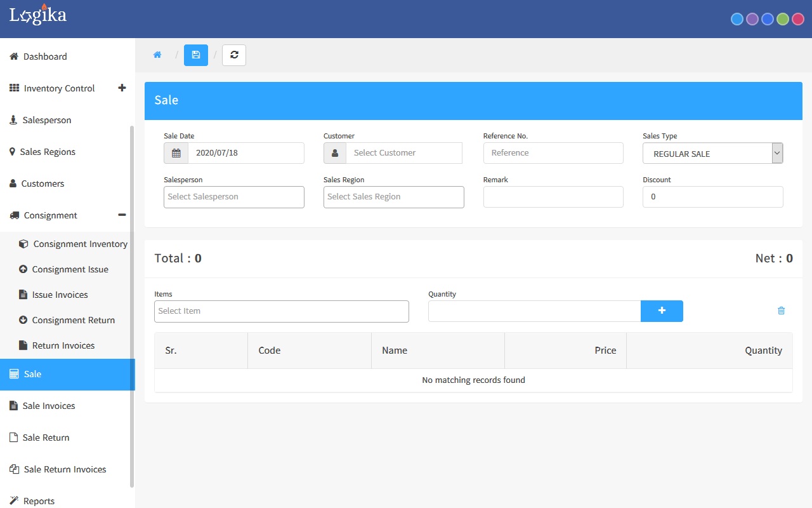Click the blue save icon button
812x508 pixels.
pyautogui.click(x=196, y=55)
